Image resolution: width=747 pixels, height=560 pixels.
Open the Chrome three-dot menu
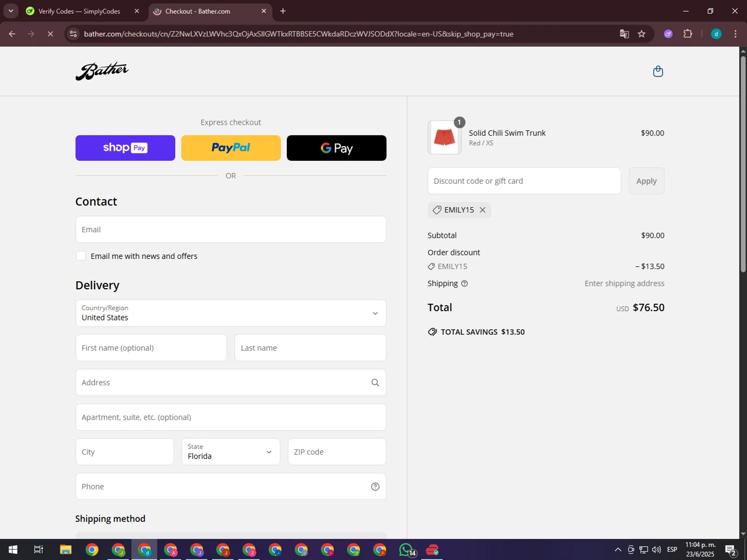(x=736, y=34)
